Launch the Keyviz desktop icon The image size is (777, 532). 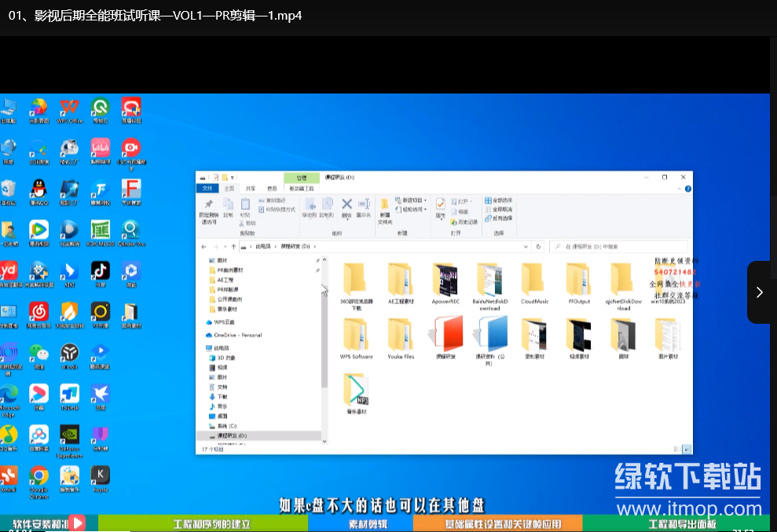(100, 479)
